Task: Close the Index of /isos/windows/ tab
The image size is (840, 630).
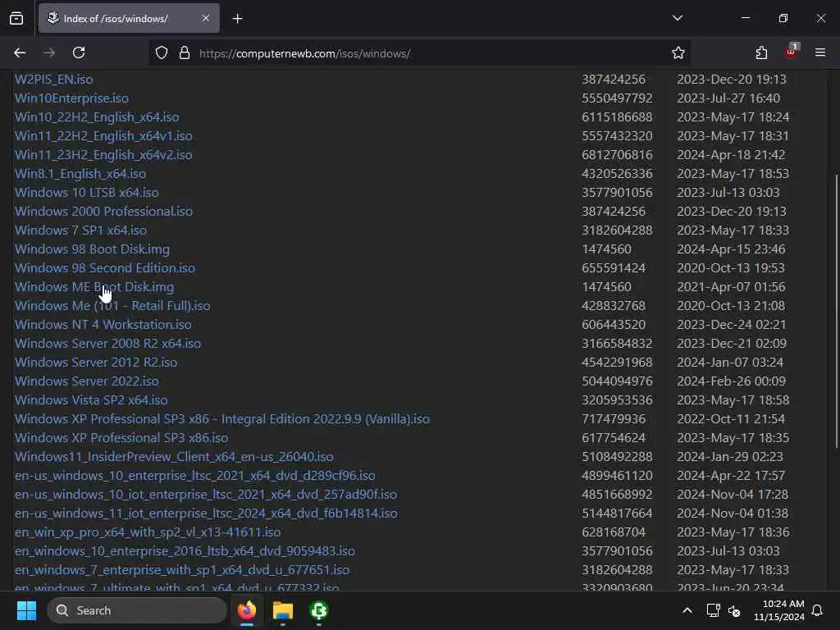Action: point(206,18)
